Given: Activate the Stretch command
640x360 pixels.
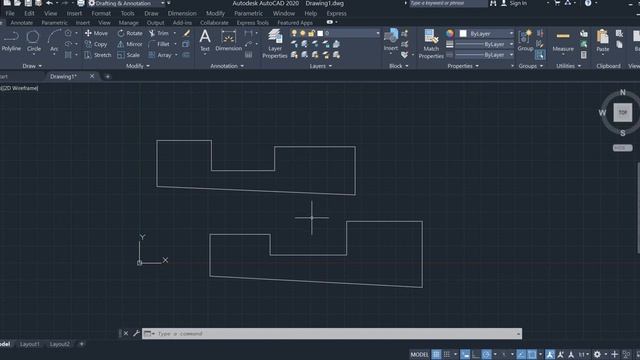Looking at the screenshot, I should pyautogui.click(x=98, y=55).
